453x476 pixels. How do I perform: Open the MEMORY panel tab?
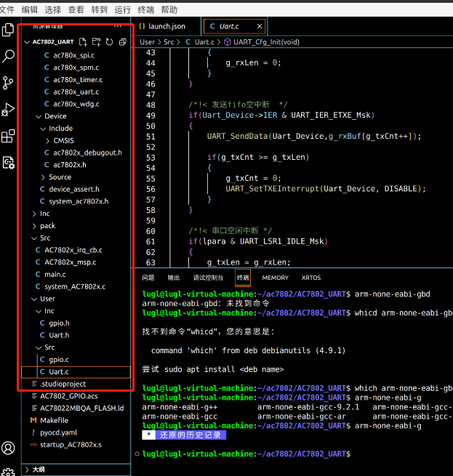[x=275, y=278]
